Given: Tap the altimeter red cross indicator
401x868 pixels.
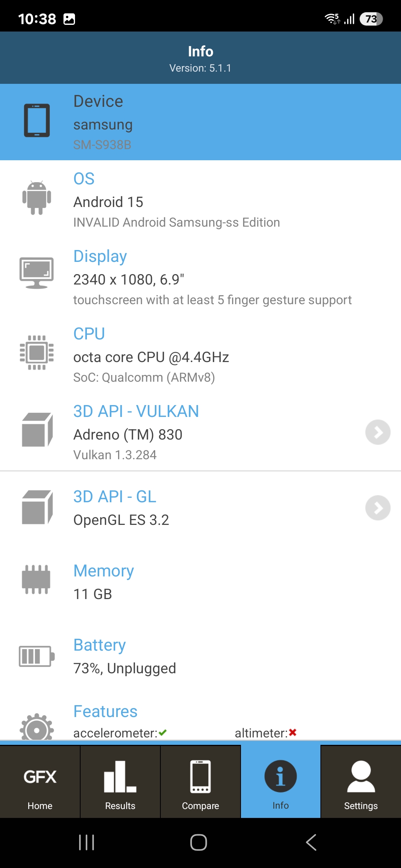Looking at the screenshot, I should click(x=293, y=733).
